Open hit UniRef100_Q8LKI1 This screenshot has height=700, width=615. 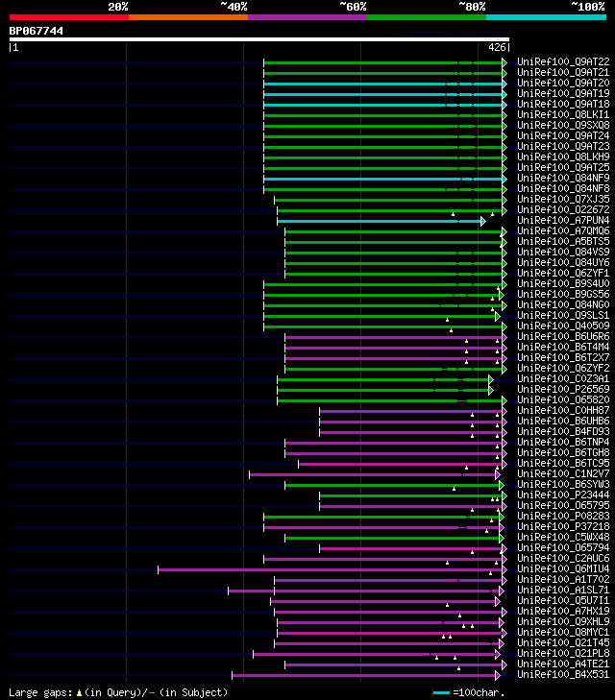[563, 114]
